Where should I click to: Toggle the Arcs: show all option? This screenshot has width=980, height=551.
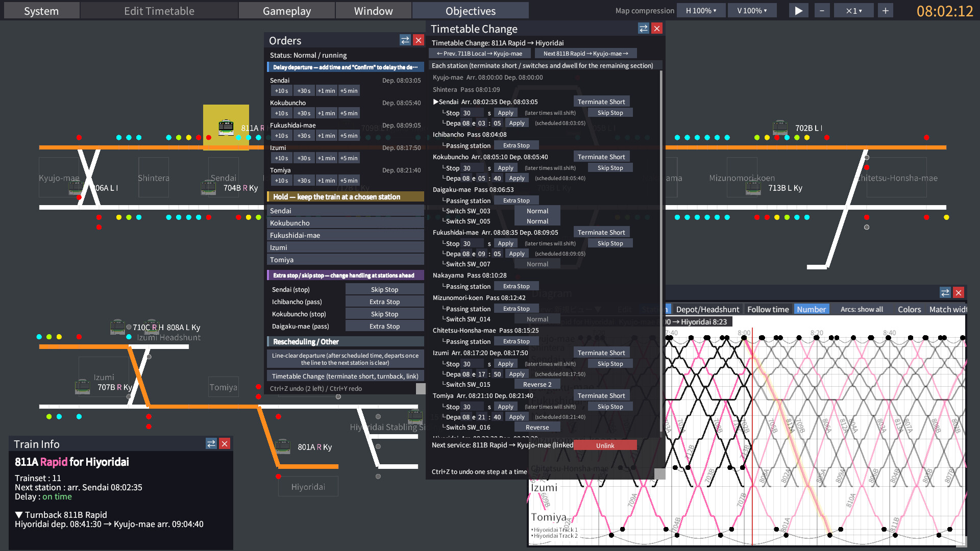[862, 309]
